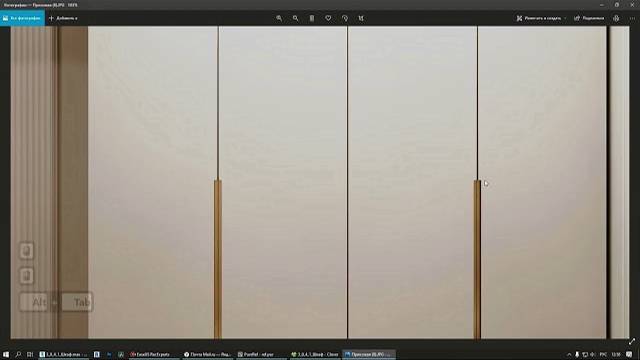Click the Share button

click(589, 18)
